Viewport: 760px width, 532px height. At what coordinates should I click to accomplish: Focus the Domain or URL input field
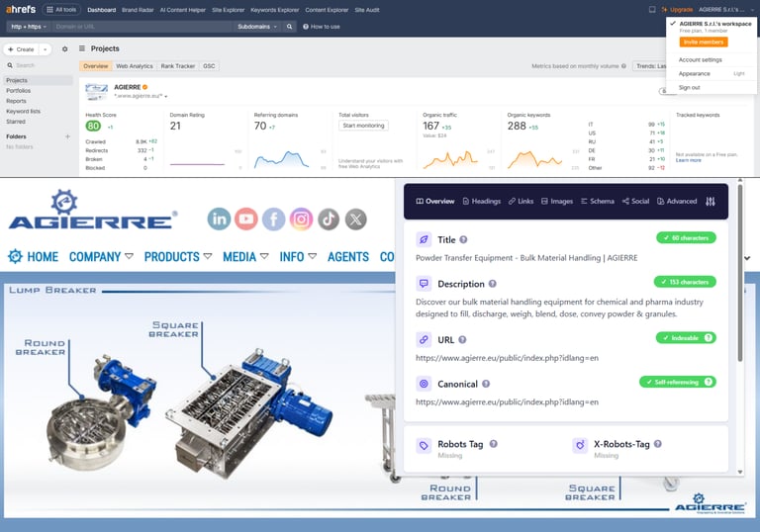click(142, 27)
